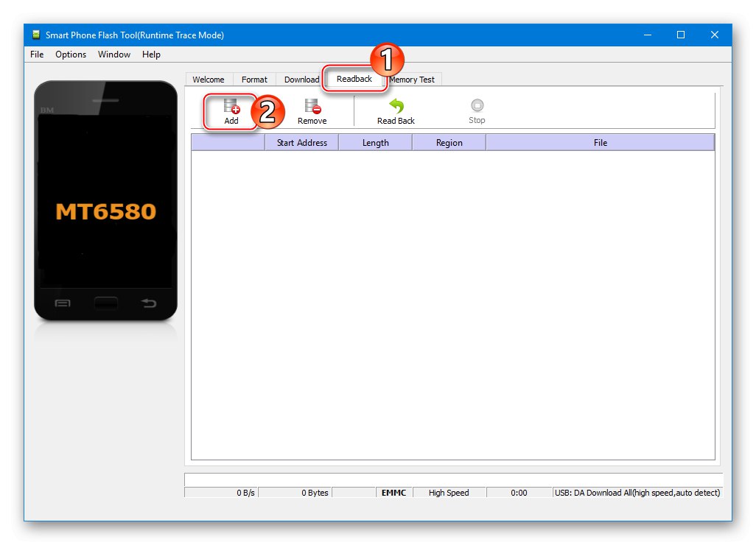
Task: Click the Start Address column header
Action: [301, 142]
